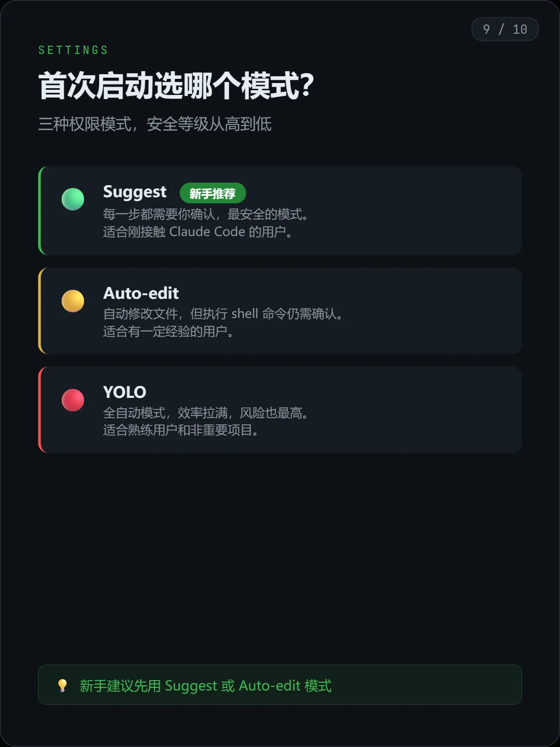The image size is (560, 747).
Task: Click Auto-edit description mentioning shell 命令
Action: (x=223, y=314)
